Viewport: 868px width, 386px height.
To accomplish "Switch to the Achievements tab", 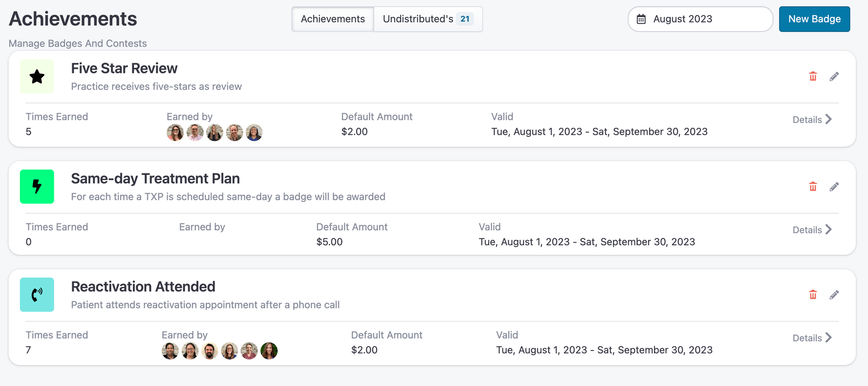I will 333,19.
